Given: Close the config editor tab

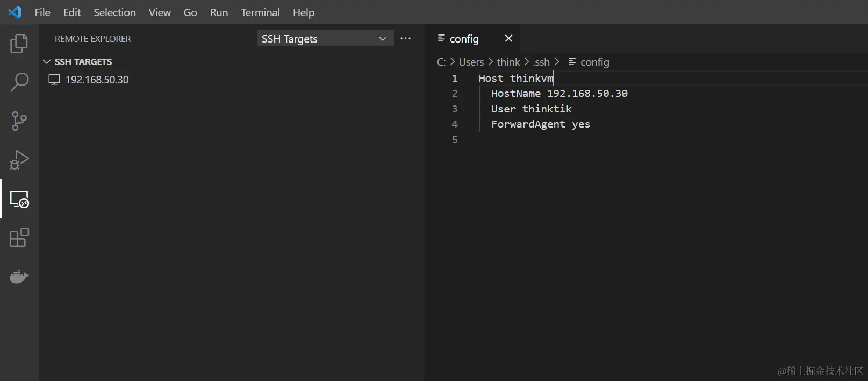Looking at the screenshot, I should click(x=509, y=38).
